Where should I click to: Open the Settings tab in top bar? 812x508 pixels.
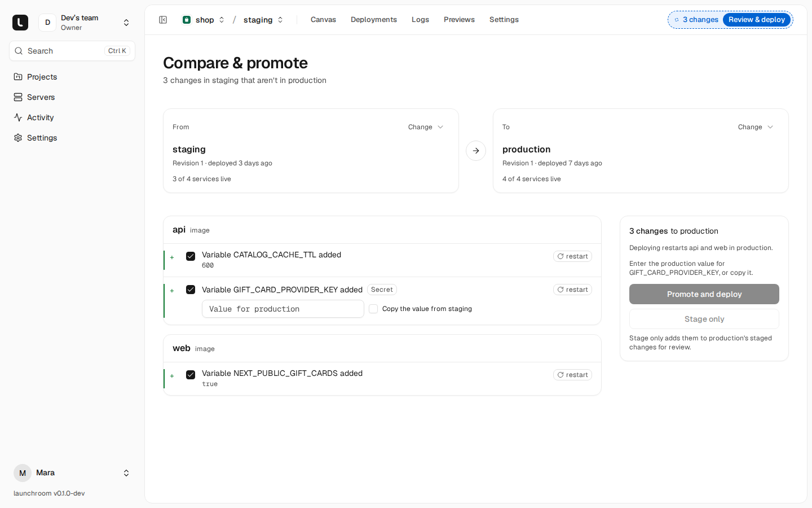click(504, 20)
